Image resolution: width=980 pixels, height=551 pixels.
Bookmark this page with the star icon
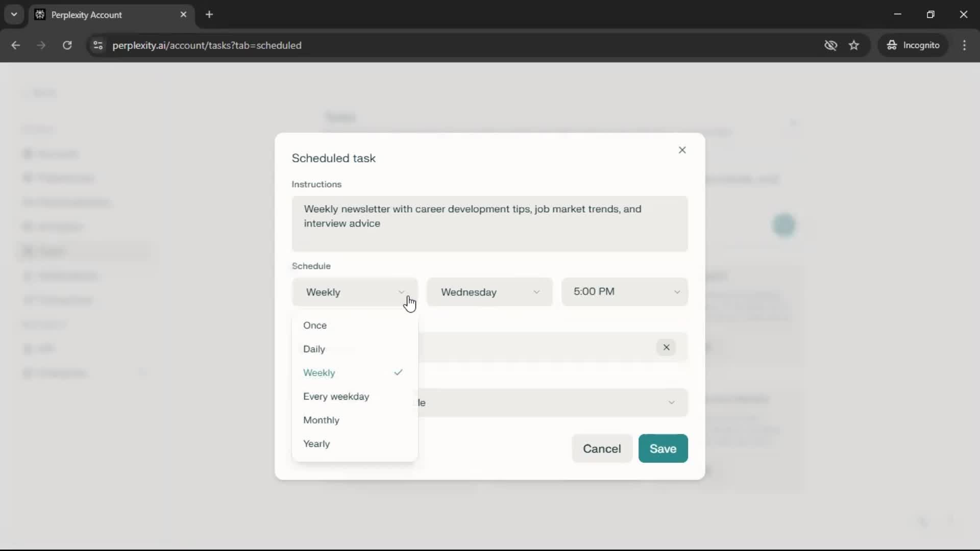coord(854,45)
